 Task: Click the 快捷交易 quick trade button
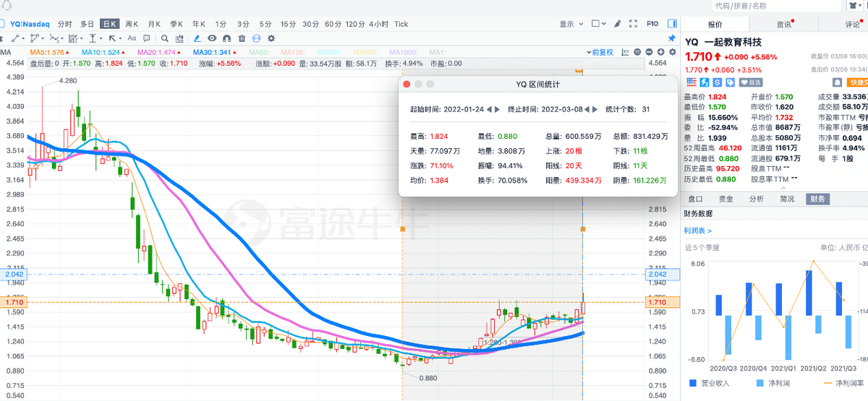[858, 83]
